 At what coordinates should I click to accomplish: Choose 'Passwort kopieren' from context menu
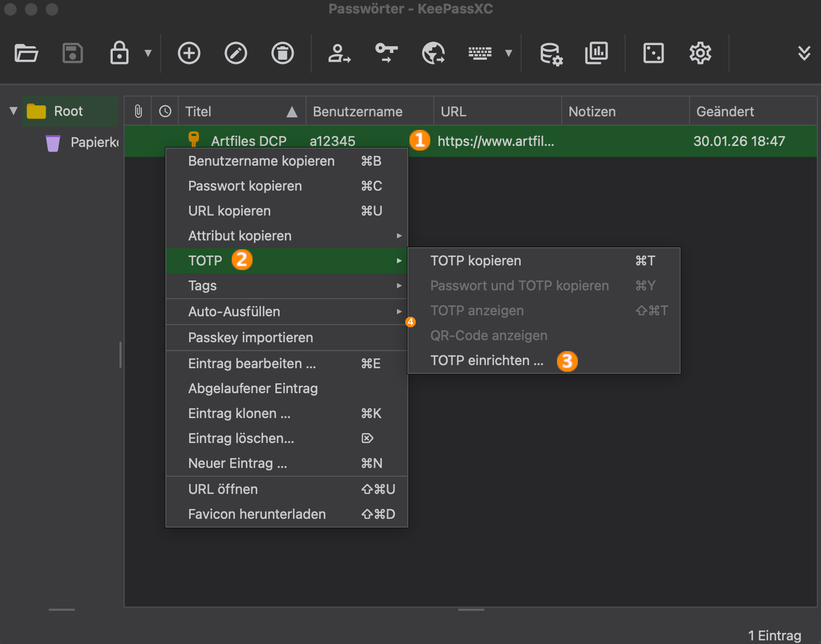(245, 186)
